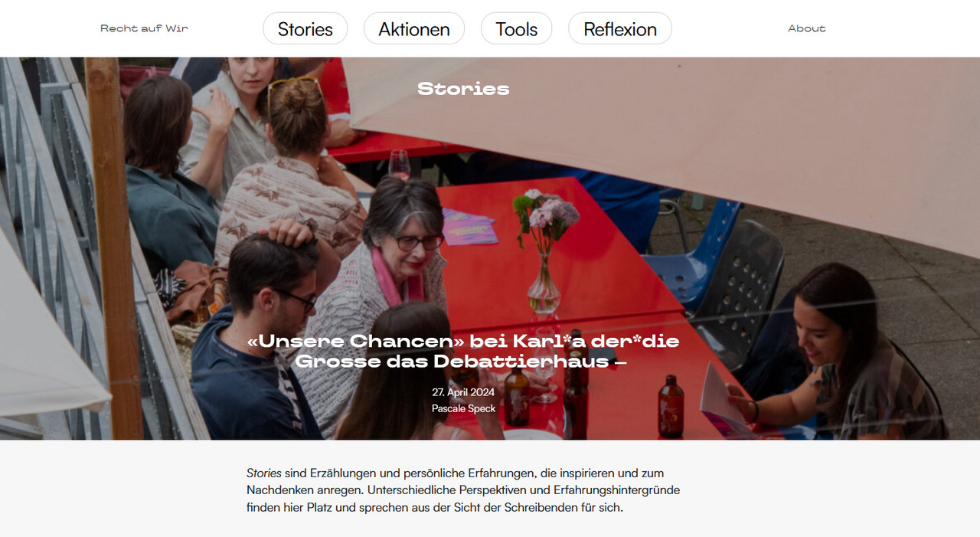The width and height of the screenshot is (980, 537).
Task: Click the author name Pascale Speck
Action: (463, 408)
